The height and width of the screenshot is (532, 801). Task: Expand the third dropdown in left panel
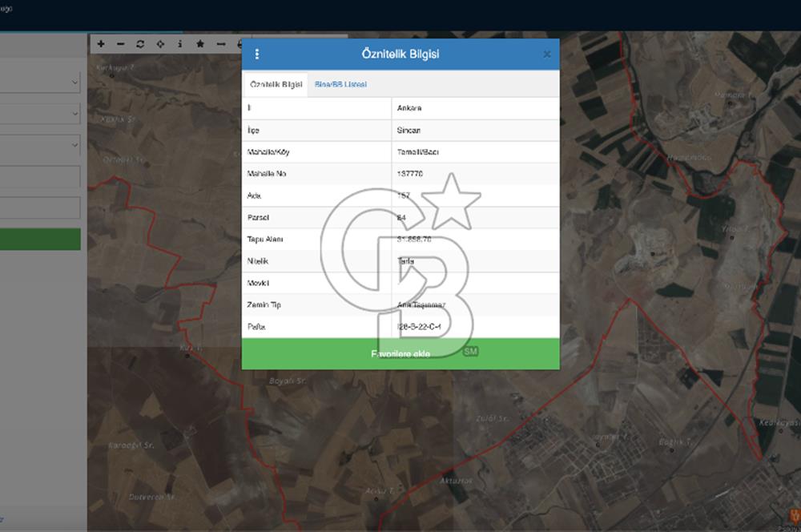[x=40, y=145]
